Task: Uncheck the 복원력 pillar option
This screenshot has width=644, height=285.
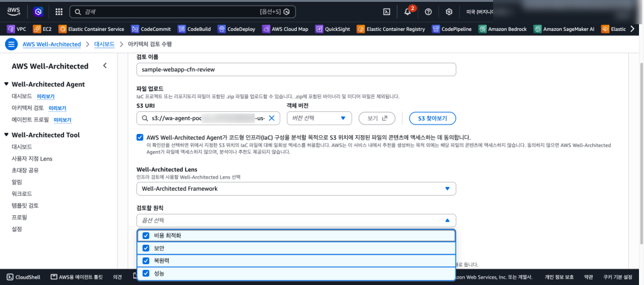Action: click(296, 260)
